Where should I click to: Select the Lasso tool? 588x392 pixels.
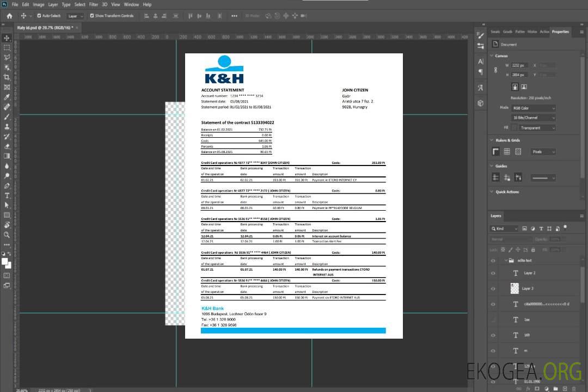click(7, 57)
